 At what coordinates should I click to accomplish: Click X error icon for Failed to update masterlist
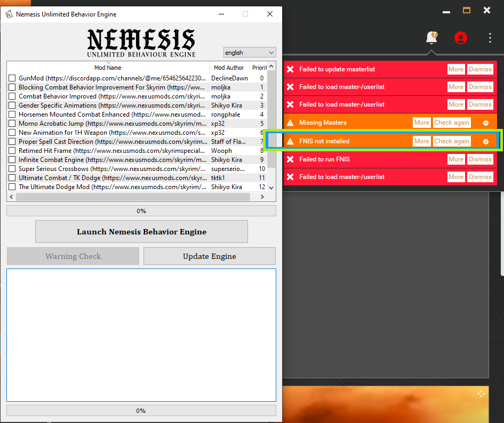pos(290,69)
